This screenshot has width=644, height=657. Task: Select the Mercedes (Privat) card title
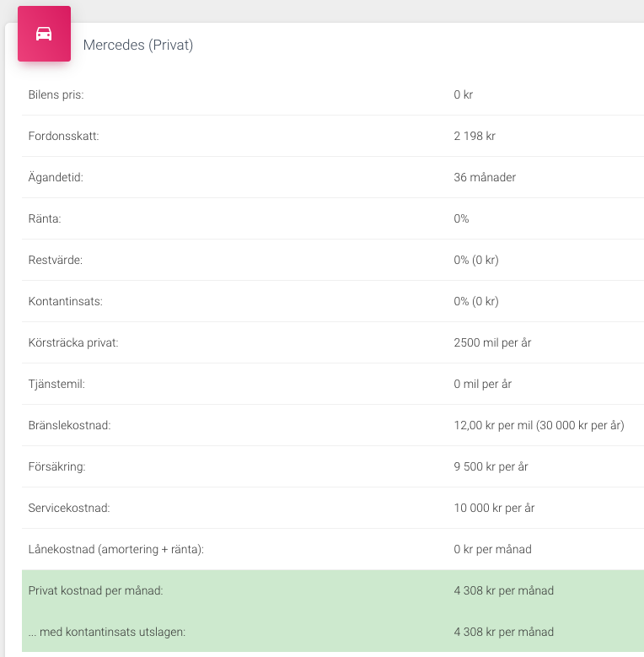(138, 45)
